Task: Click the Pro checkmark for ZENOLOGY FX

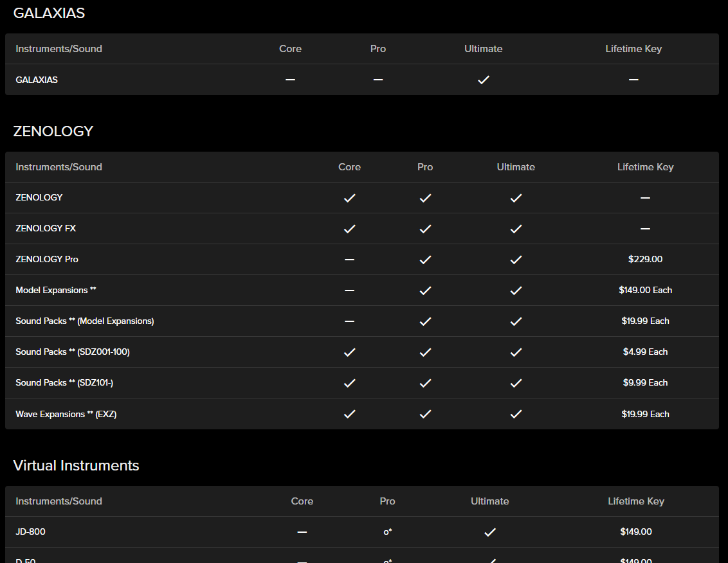Action: (x=425, y=229)
